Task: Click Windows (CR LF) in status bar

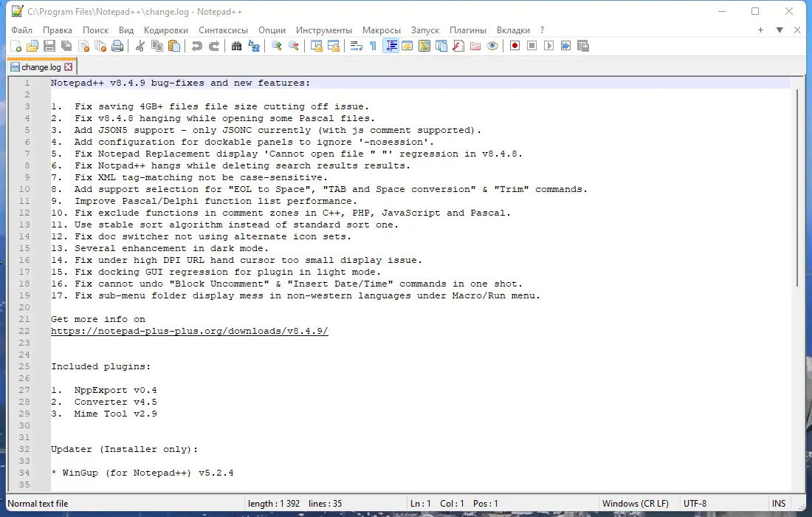Action: (636, 504)
